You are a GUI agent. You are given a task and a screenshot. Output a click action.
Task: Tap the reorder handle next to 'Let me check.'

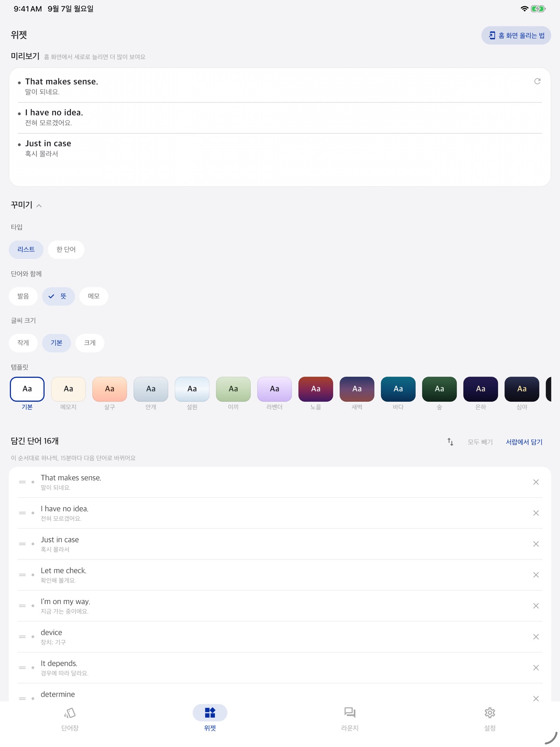click(22, 575)
